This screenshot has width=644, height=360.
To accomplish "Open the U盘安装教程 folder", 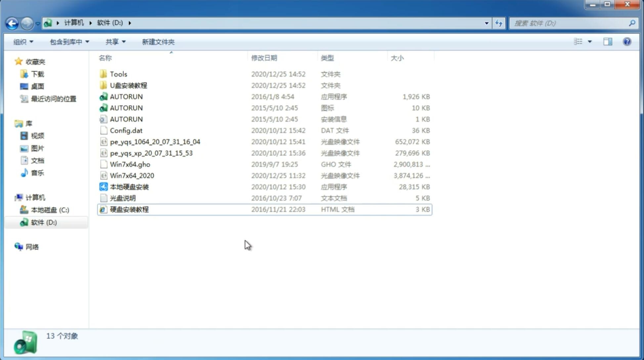I will click(x=128, y=85).
